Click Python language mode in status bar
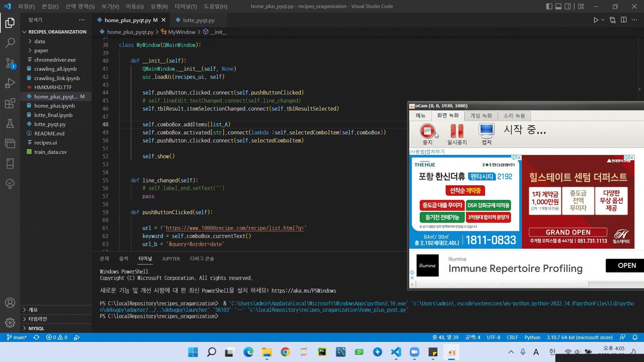The height and width of the screenshot is (362, 644). tap(532, 338)
